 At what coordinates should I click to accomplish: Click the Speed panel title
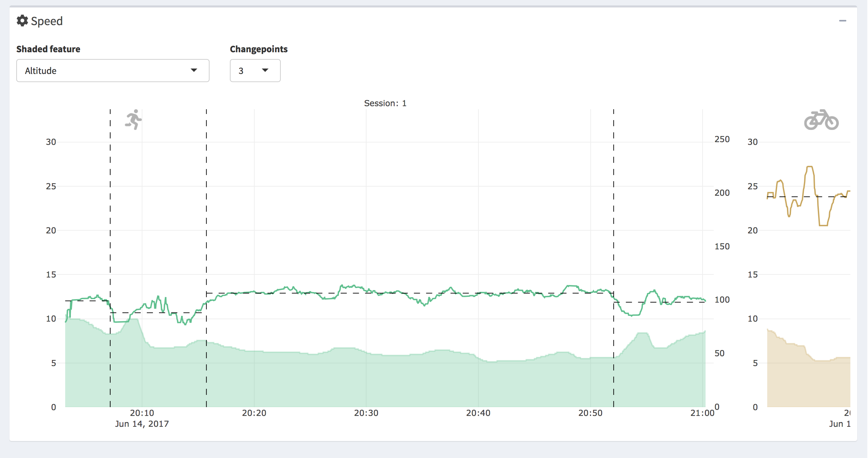point(47,21)
